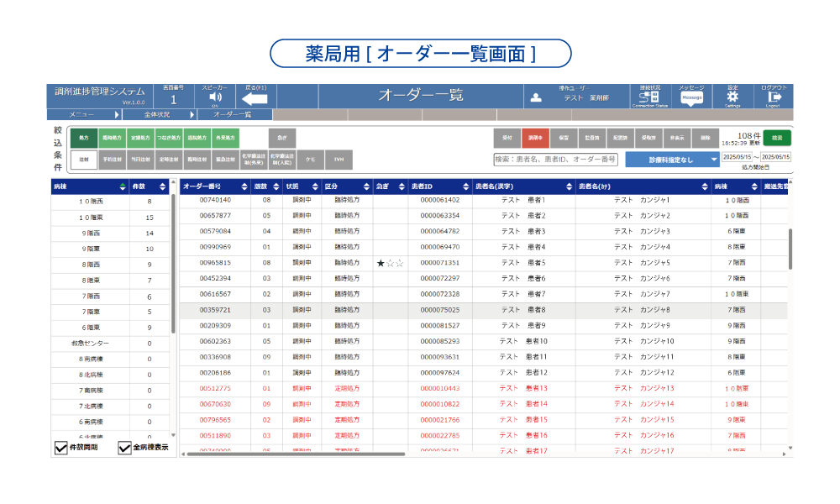Toggle the red 調剤中 status filter
Viewport: 840px width, 504px height.
pyautogui.click(x=535, y=139)
